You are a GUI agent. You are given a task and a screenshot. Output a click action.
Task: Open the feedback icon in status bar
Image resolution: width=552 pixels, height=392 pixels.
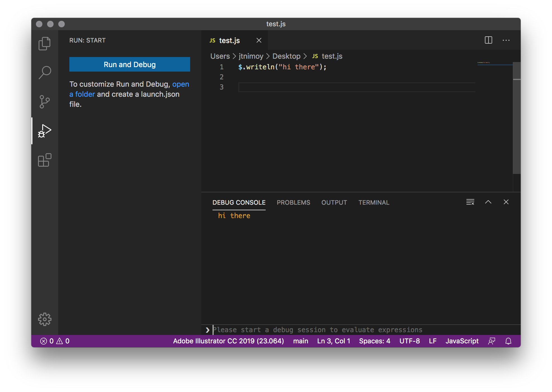(x=492, y=341)
